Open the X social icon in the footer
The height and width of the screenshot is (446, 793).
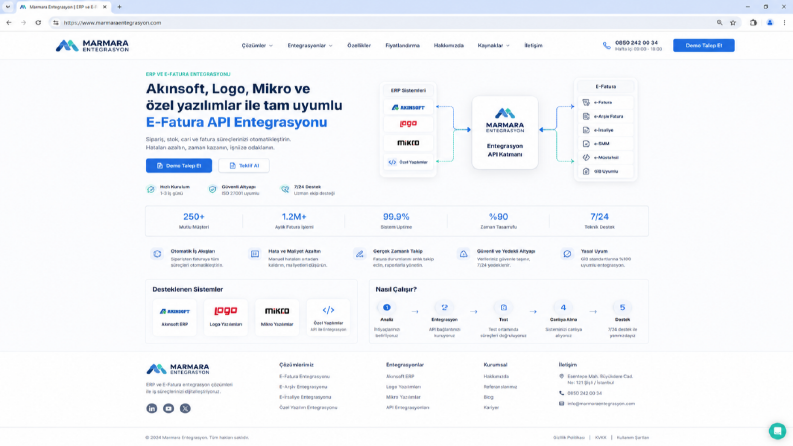pos(185,408)
